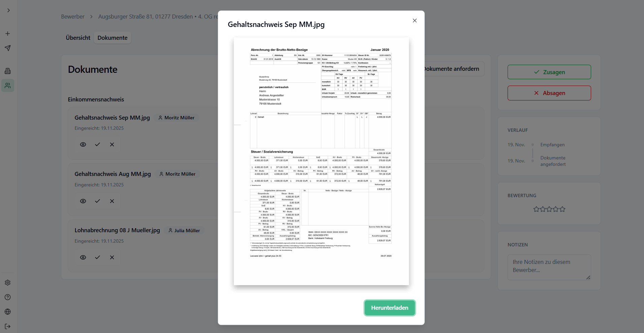The height and width of the screenshot is (333, 644).
Task: Click the Moritz Müller tag on the Sep document
Action: (x=176, y=118)
